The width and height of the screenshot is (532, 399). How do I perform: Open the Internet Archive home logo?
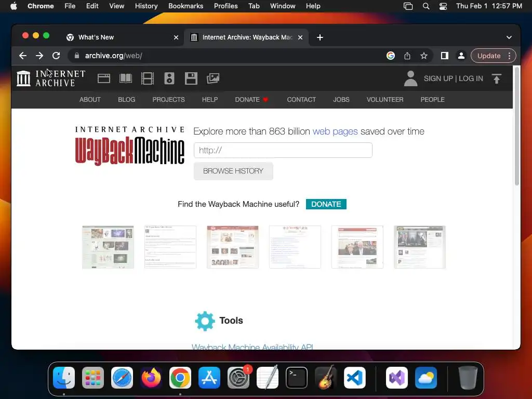pyautogui.click(x=51, y=78)
